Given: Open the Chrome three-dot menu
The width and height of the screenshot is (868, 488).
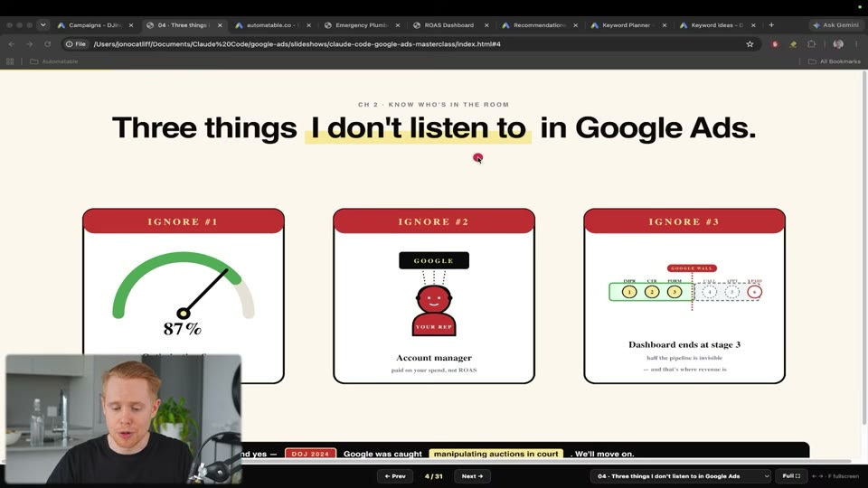Looking at the screenshot, I should pos(856,44).
